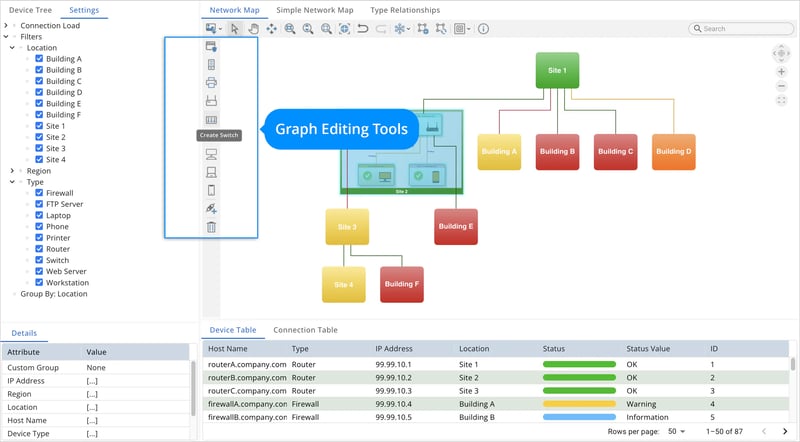800x442 pixels.
Task: Collapse the Location filter group
Action: coord(12,47)
